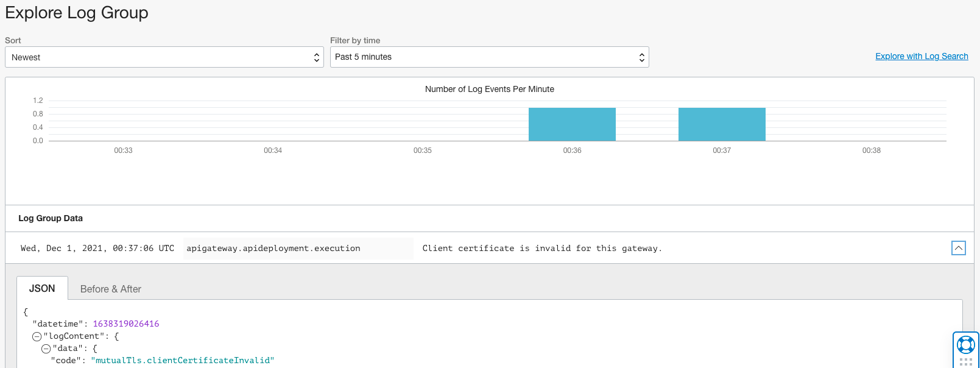Grab the help widget drag handle dots
980x368 pixels.
pos(965,361)
